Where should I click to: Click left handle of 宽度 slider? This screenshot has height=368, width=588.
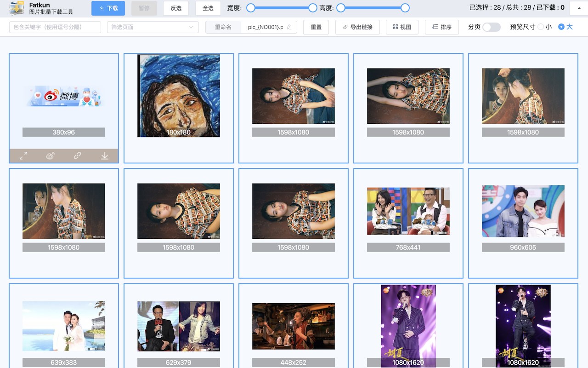click(x=251, y=8)
